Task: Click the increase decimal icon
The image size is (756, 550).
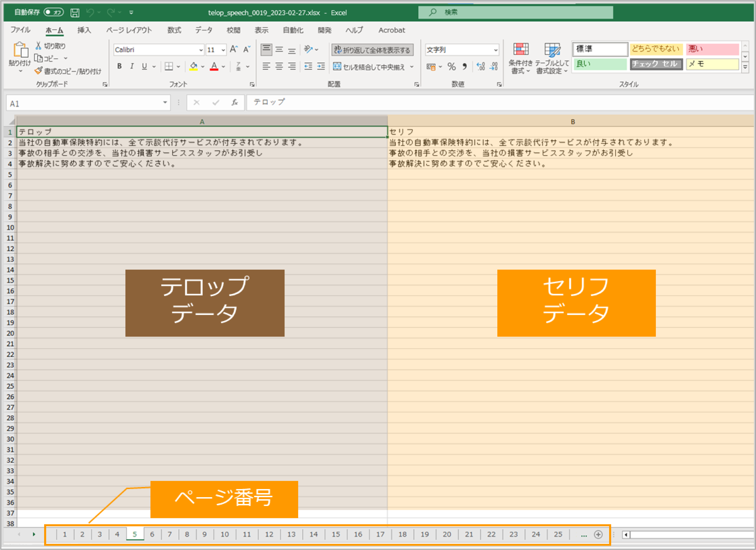Action: (x=481, y=67)
